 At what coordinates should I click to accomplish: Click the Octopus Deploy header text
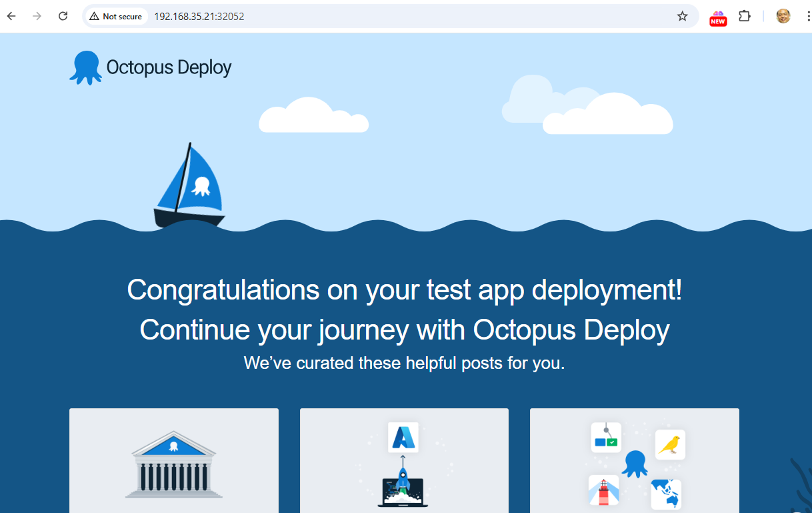pyautogui.click(x=169, y=67)
